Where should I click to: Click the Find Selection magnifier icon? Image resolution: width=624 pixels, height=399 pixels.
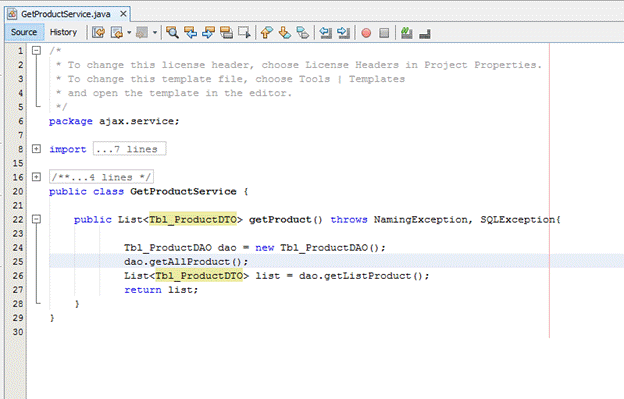172,33
